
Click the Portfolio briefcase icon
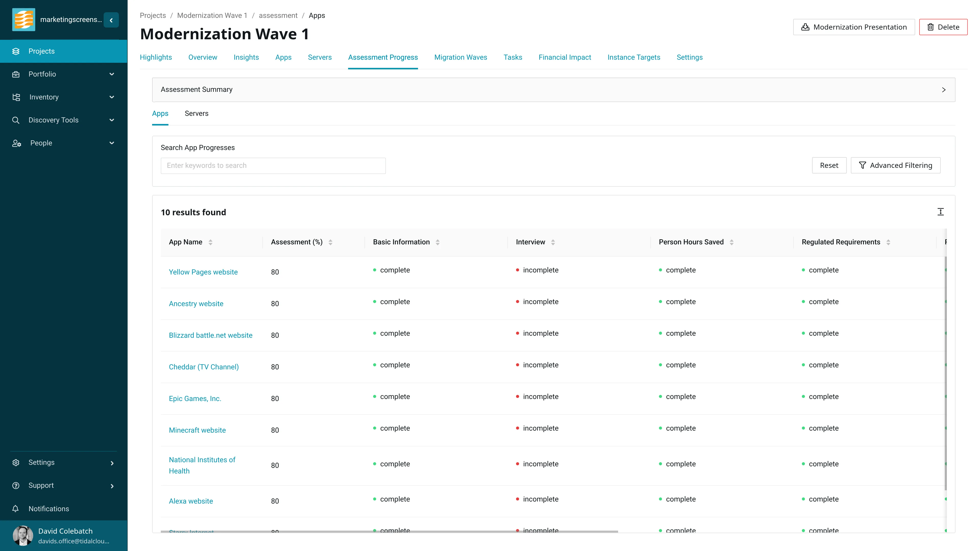click(16, 74)
